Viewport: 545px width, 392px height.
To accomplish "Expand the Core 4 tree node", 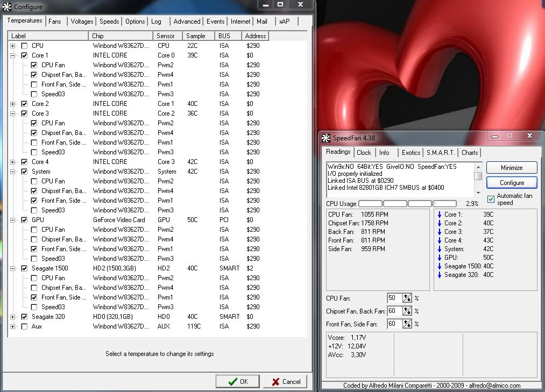I will pyautogui.click(x=13, y=162).
